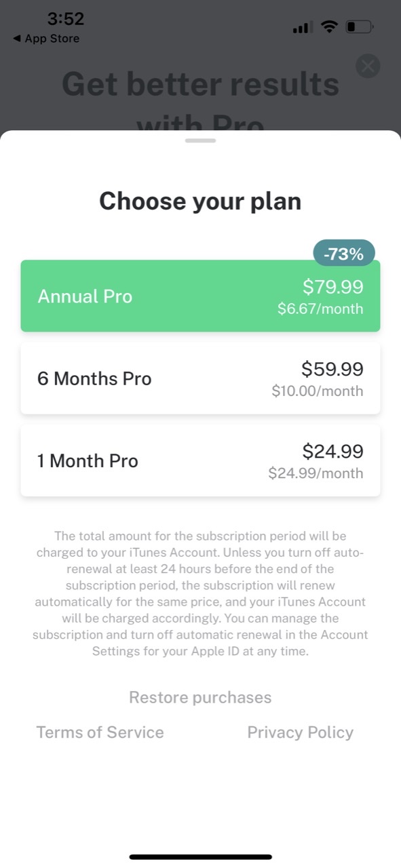The width and height of the screenshot is (401, 868).
Task: Open the Privacy Policy link
Action: click(x=300, y=732)
